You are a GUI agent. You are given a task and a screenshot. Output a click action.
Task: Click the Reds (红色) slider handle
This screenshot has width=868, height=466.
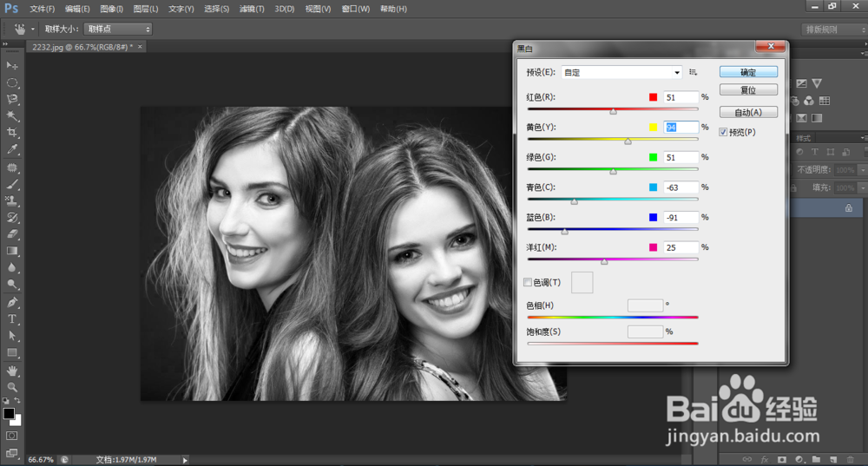pos(614,111)
